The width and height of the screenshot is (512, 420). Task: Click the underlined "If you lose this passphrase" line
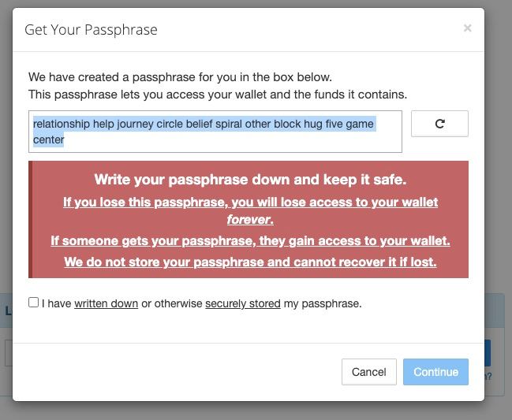point(250,203)
